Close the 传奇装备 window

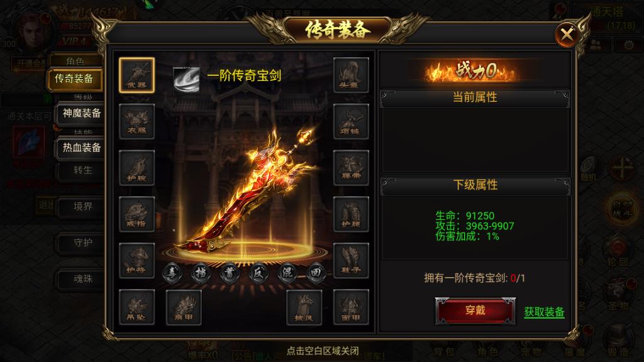(567, 35)
